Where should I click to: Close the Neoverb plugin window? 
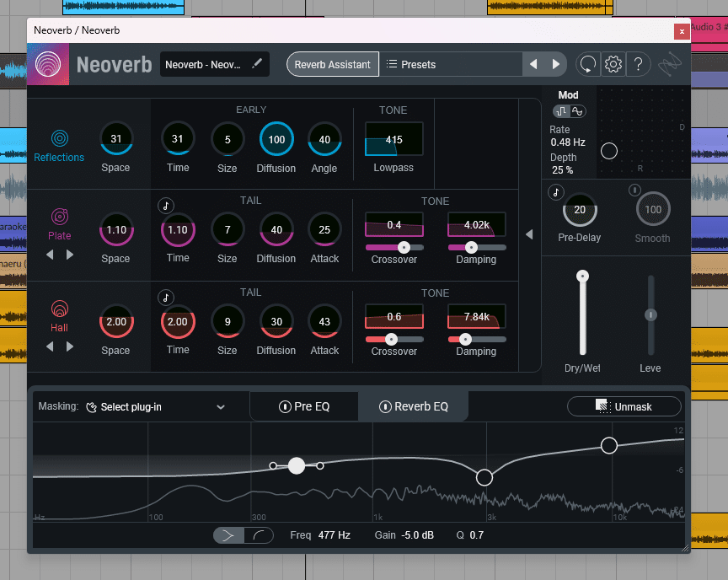(682, 31)
